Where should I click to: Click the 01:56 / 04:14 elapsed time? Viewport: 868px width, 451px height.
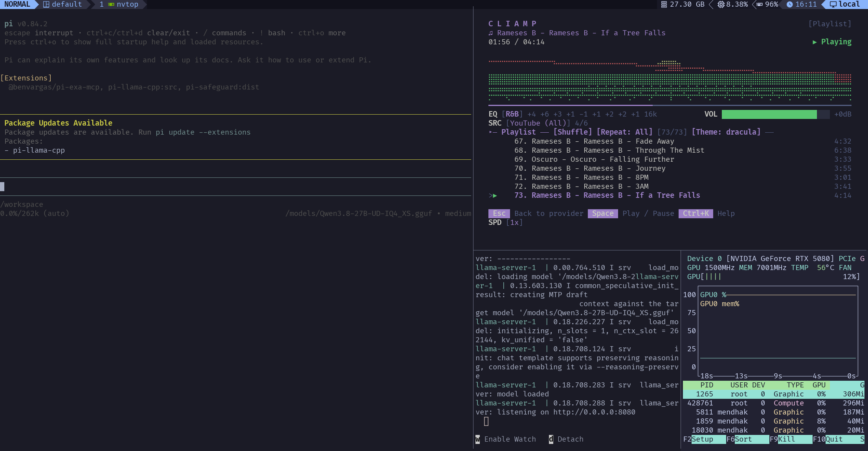516,42
